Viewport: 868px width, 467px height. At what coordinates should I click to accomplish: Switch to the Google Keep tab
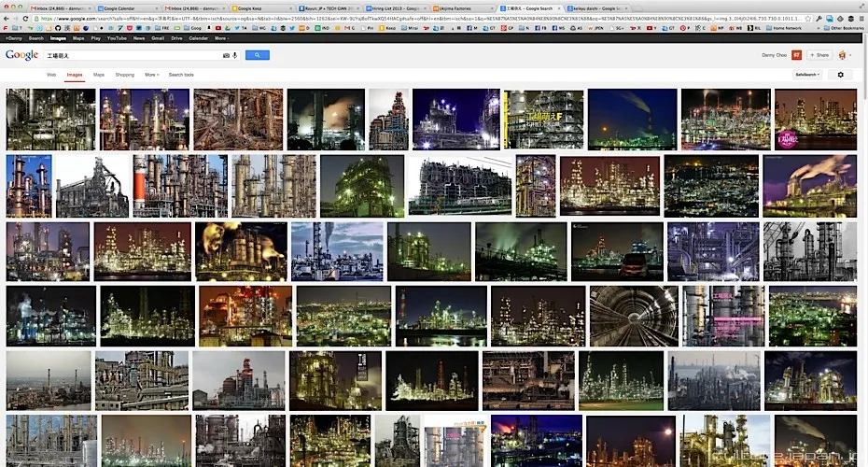[x=260, y=8]
